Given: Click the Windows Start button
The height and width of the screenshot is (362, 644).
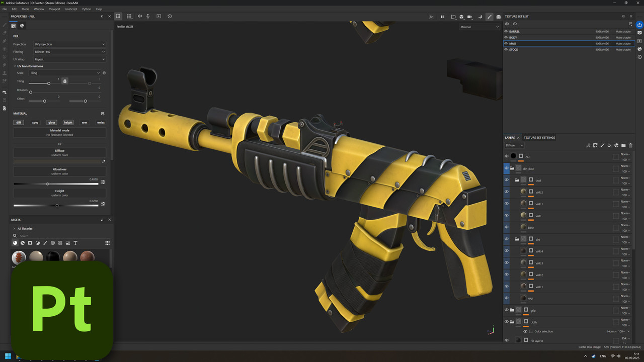Looking at the screenshot, I should [8, 356].
